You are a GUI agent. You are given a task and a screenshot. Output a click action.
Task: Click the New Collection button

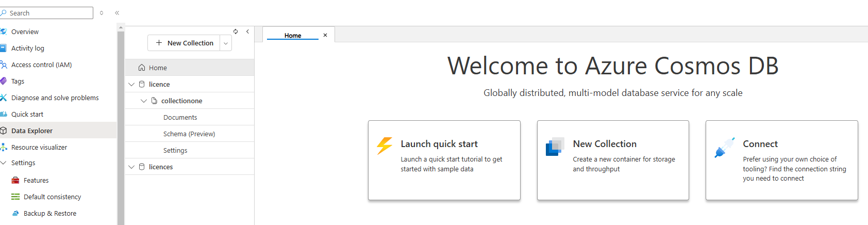184,43
